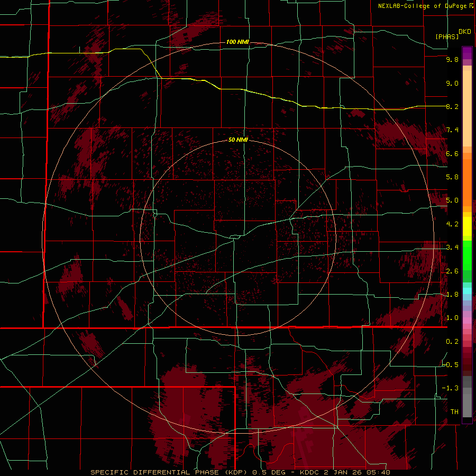
Task: Click the -1.3 value on the color scale
Action: click(450, 388)
